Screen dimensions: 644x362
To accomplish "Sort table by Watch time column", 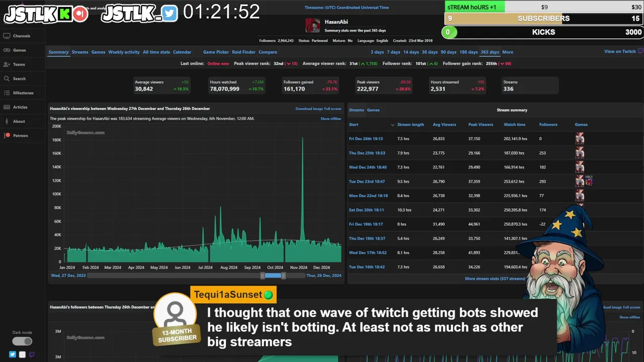I will click(x=514, y=125).
